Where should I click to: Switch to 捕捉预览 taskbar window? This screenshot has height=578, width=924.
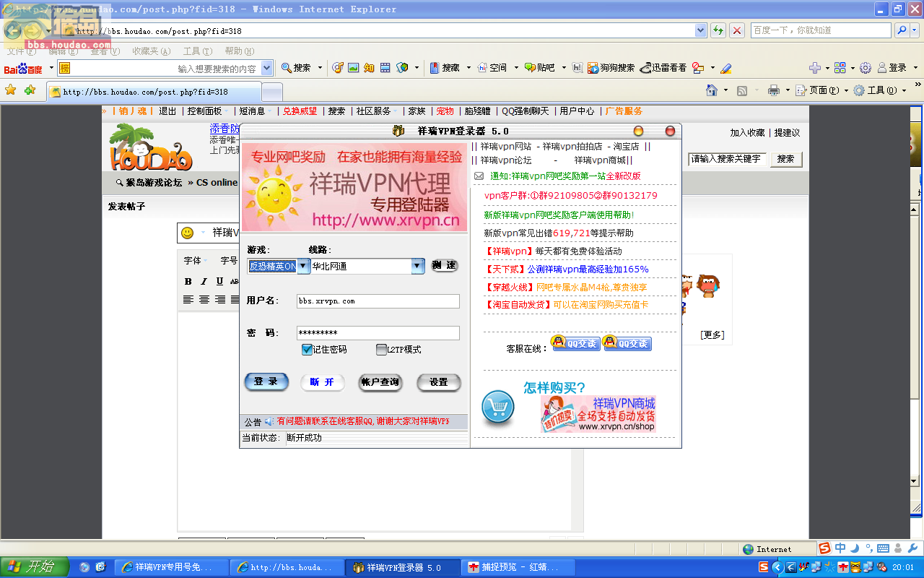(519, 568)
